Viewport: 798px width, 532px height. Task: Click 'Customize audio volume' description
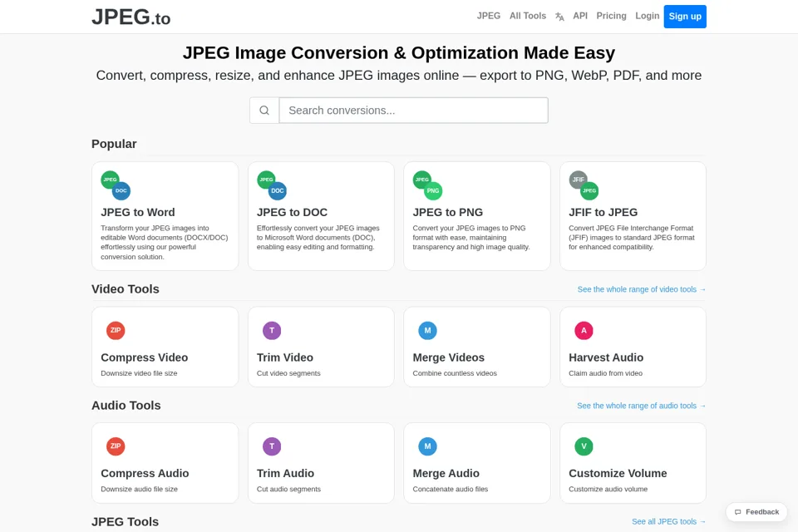click(x=608, y=490)
